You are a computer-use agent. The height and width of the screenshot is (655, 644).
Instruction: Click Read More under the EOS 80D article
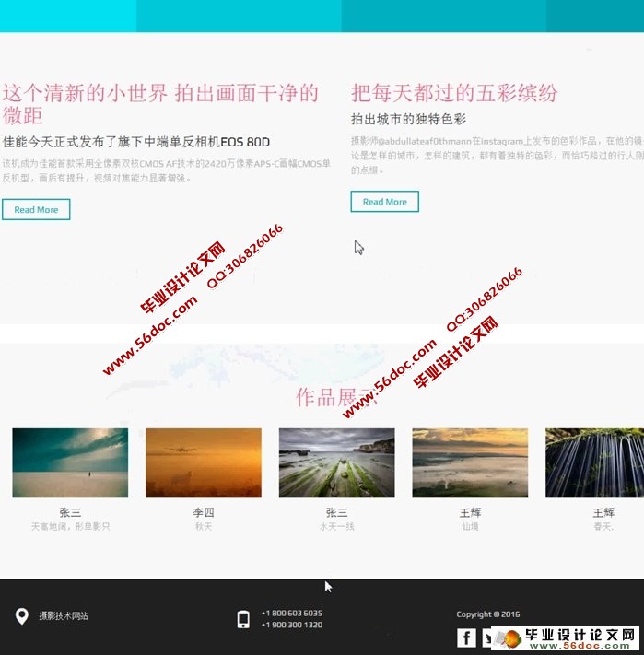[x=36, y=210]
